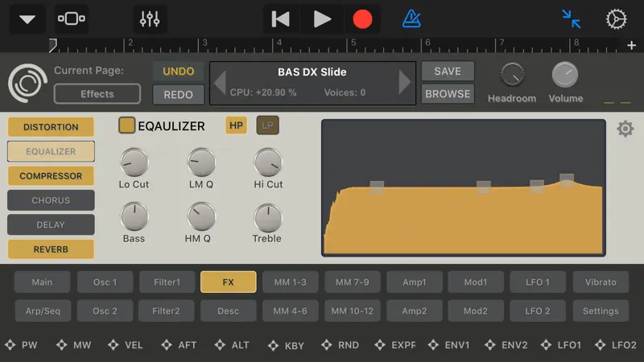Enable the DELAY effect
Screen dimensions: 644x362
pos(51,225)
